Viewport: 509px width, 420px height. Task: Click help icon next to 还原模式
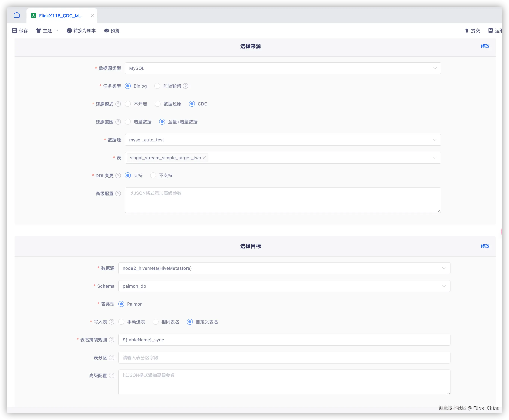118,104
